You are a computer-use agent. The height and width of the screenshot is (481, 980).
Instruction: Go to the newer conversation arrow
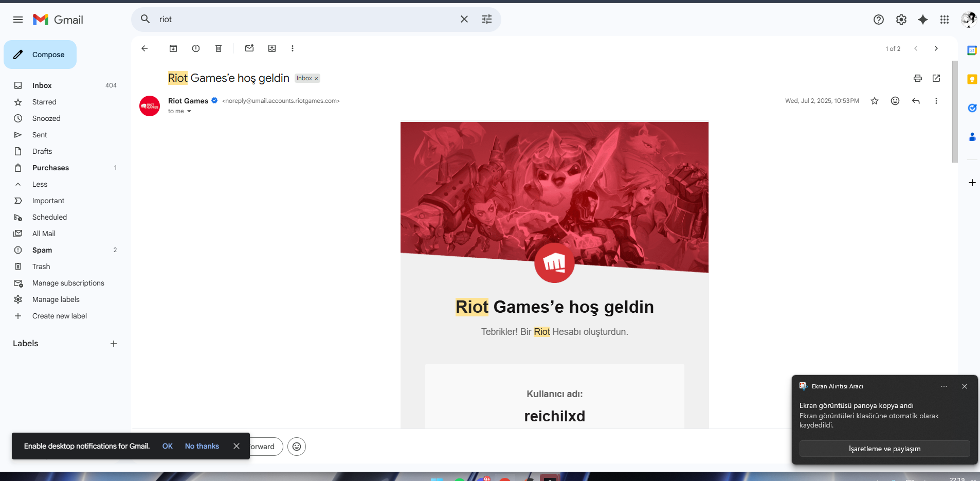tap(916, 48)
